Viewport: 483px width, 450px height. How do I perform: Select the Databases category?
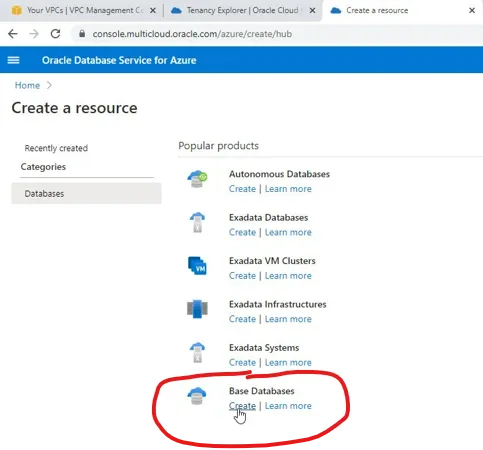click(x=86, y=193)
